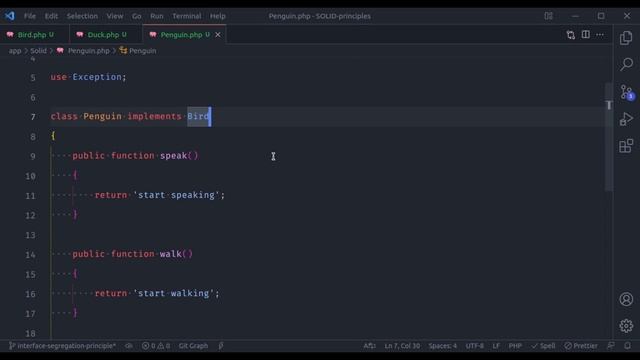Open the Search panel icon

click(x=626, y=64)
